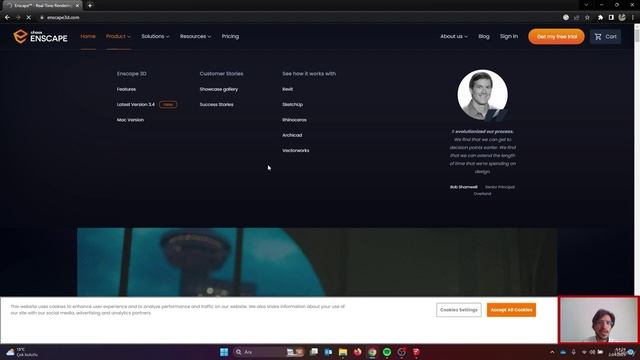The image size is (640, 360).
Task: Select Rhinoceros in the product menu
Action: click(x=294, y=120)
